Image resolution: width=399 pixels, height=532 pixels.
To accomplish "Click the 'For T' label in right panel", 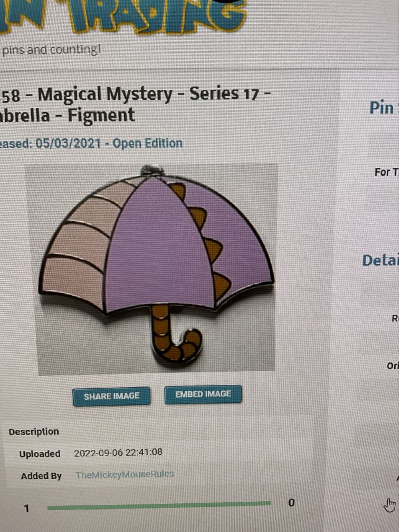I will [386, 172].
